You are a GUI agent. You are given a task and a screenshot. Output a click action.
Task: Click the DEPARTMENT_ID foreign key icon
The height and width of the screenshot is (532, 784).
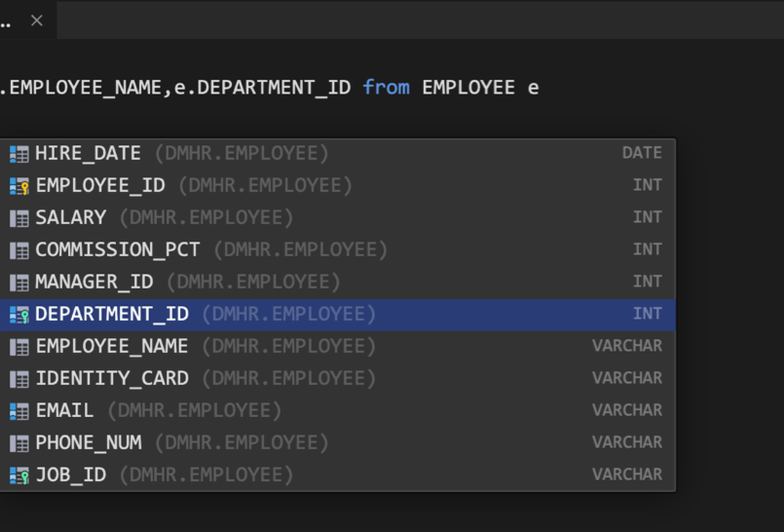pyautogui.click(x=19, y=315)
